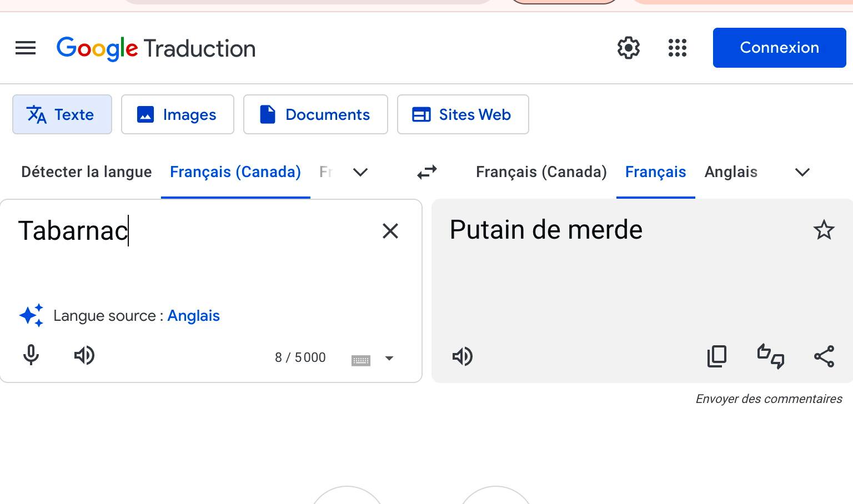Viewport: 853px width, 504px height.
Task: Select Anglais as suggested source language
Action: [x=193, y=315]
